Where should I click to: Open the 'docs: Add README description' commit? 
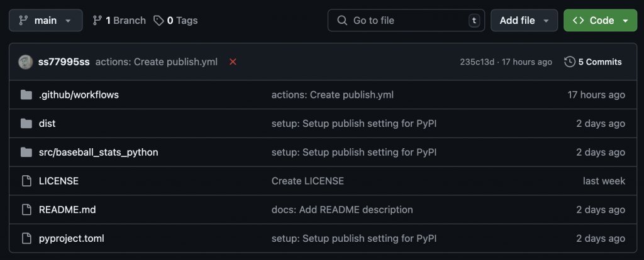coord(342,210)
